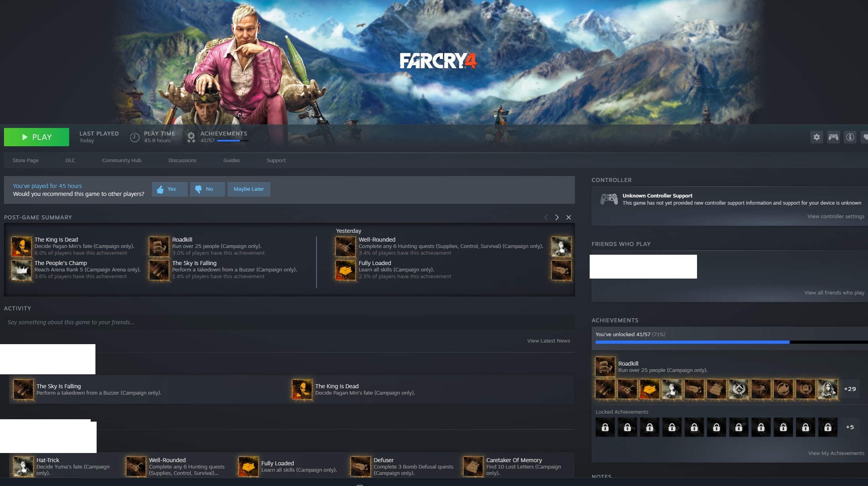Image resolution: width=868 pixels, height=486 pixels.
Task: Choose the No thumbs-down recommendation
Action: click(207, 189)
